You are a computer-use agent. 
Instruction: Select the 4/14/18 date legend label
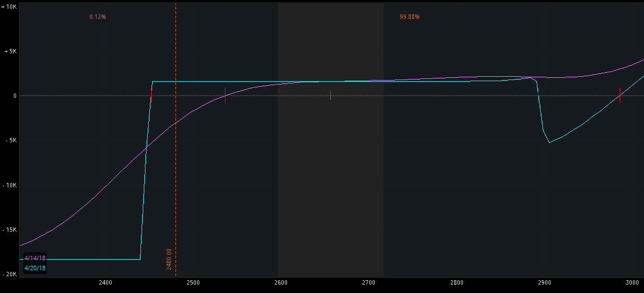point(35,258)
